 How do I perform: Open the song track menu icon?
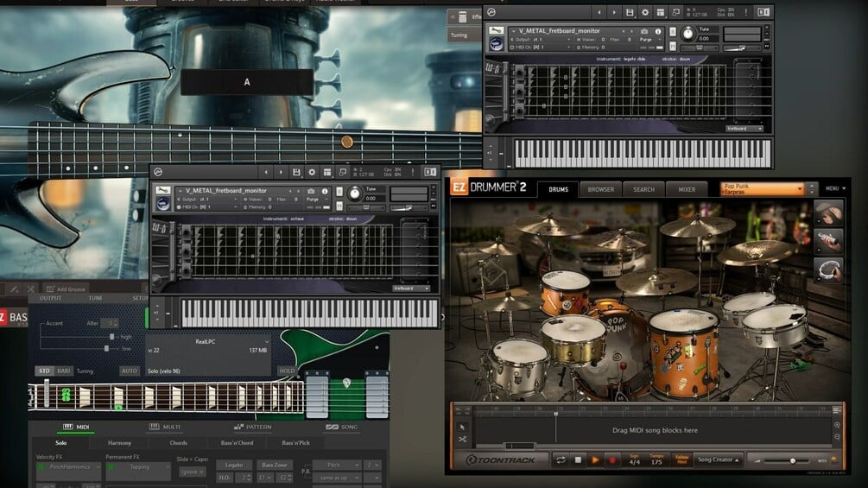(836, 410)
